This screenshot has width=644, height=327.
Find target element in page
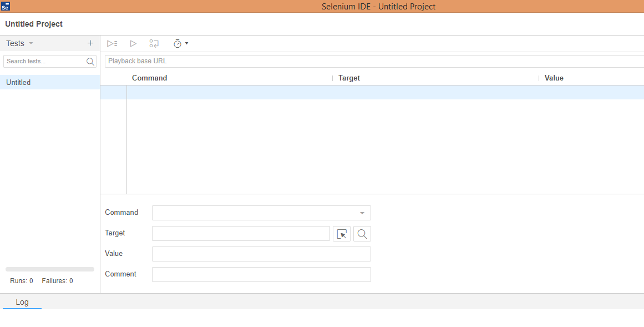362,234
